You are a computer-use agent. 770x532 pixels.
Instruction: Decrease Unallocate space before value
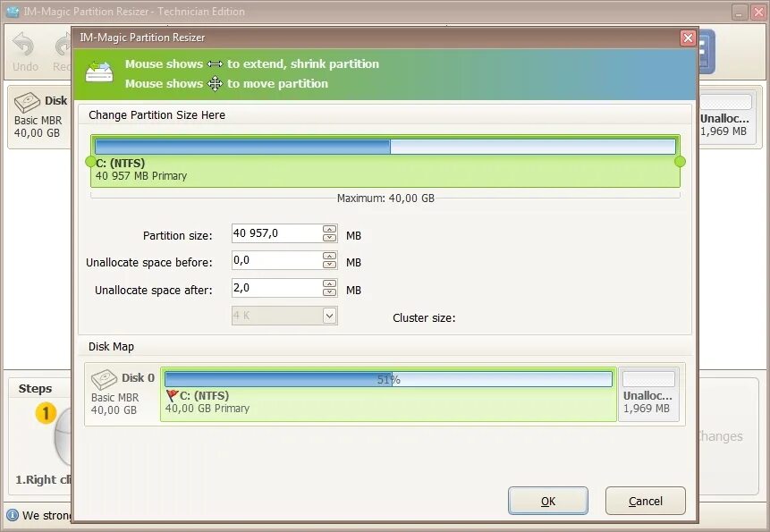pyautogui.click(x=329, y=265)
